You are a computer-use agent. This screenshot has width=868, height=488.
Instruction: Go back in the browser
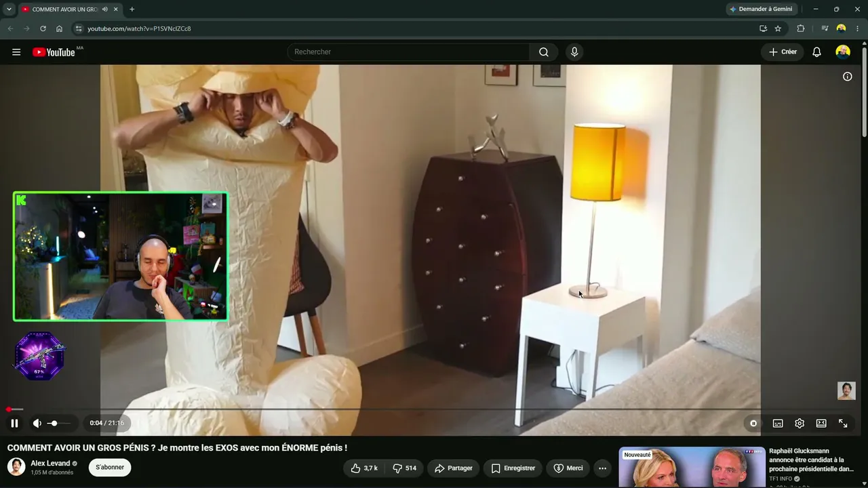(x=10, y=28)
